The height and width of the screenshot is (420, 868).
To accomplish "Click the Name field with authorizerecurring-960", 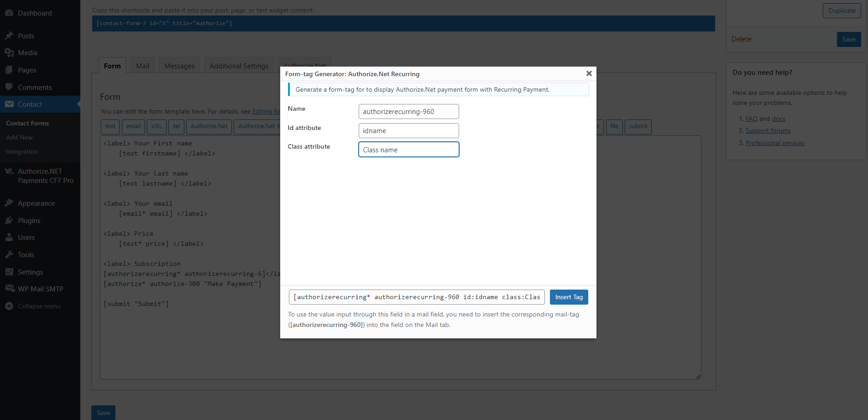I will (408, 112).
